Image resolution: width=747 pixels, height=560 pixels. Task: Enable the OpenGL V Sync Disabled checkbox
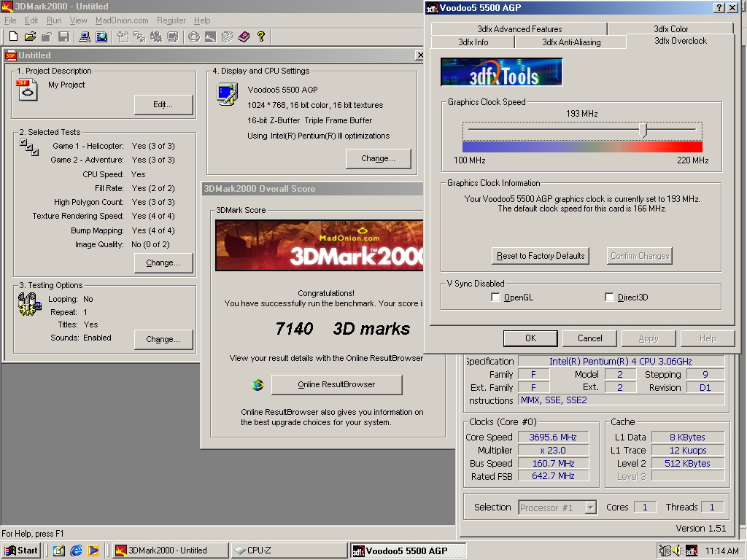pyautogui.click(x=495, y=297)
